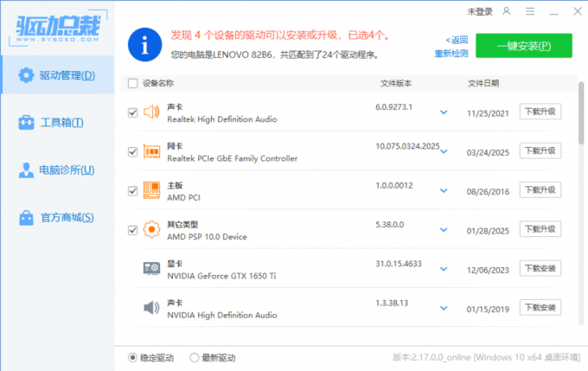
Task: Expand version dropdown for NVIDIA GeForce GTX 1650 Ti
Action: pos(444,269)
